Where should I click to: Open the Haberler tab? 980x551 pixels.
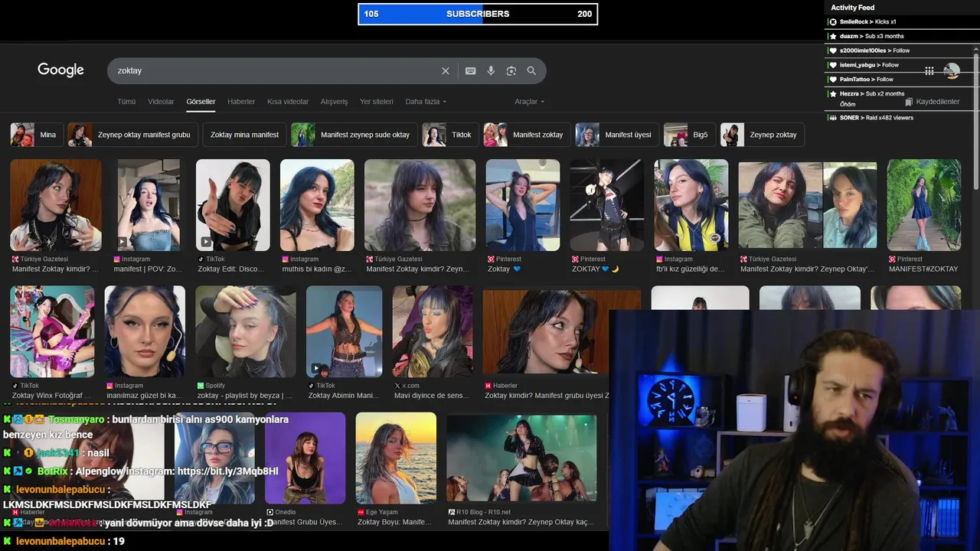(241, 102)
